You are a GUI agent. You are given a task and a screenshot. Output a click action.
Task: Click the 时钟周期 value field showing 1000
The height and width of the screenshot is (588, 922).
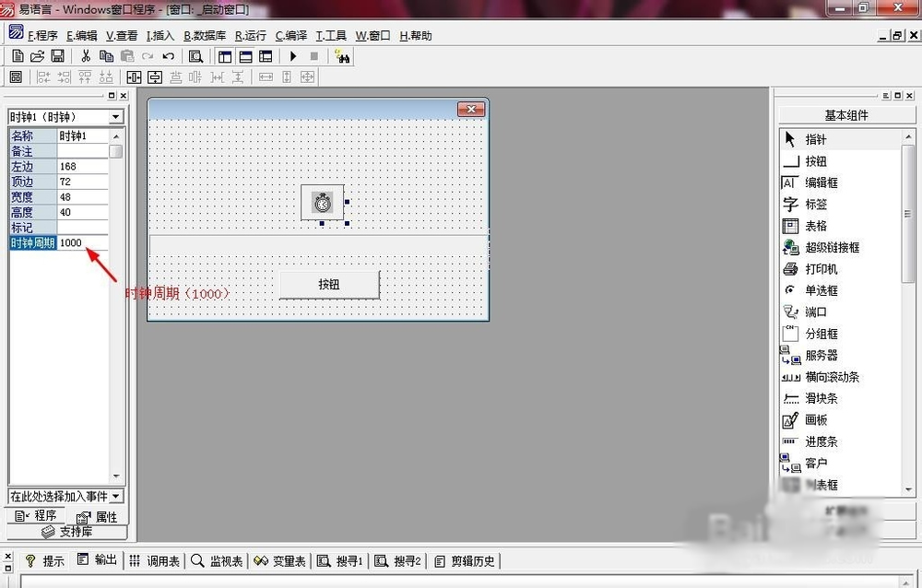[83, 242]
